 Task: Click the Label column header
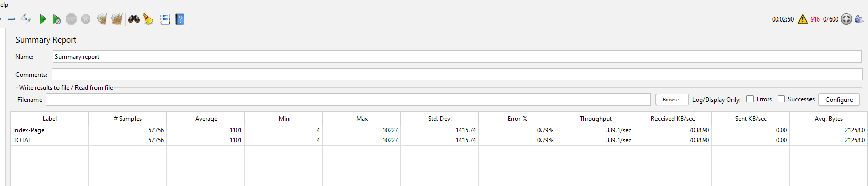[x=50, y=118]
